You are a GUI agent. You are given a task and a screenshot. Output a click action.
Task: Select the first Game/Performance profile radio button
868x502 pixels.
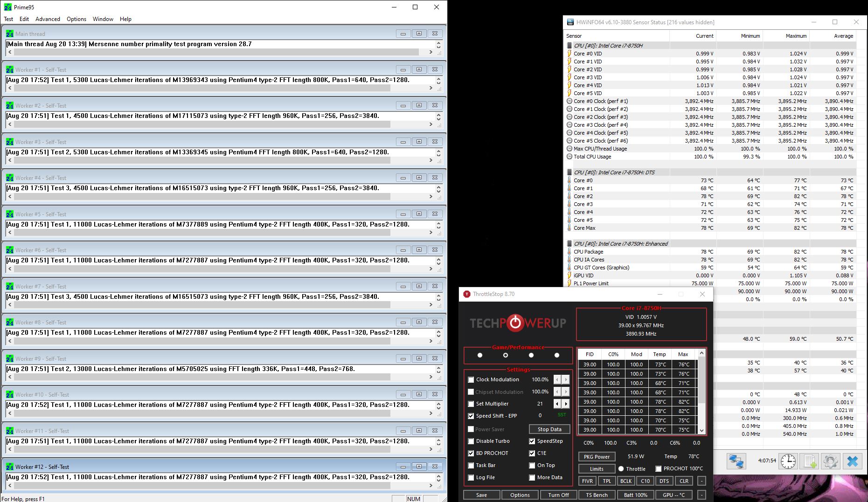[480, 355]
